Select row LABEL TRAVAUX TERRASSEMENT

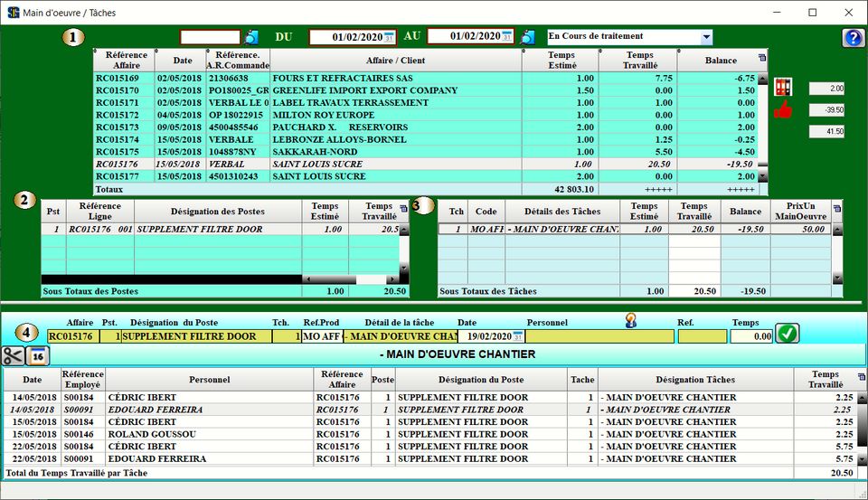point(425,102)
